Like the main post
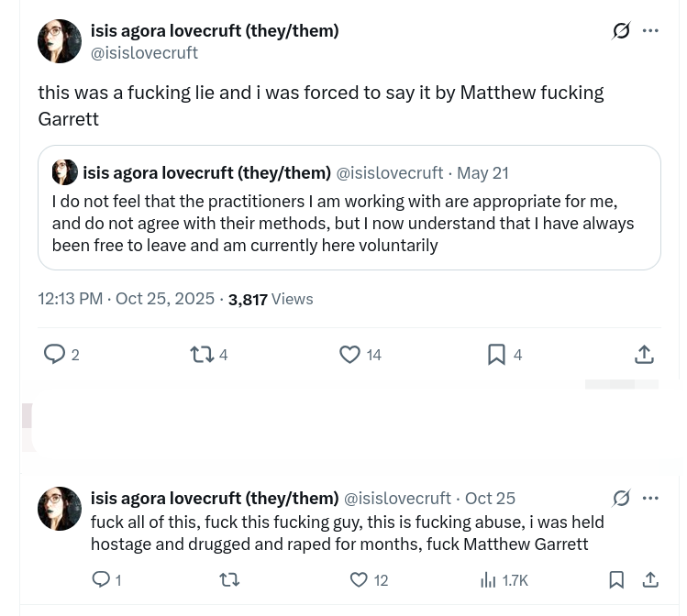The image size is (687, 616). click(x=349, y=354)
